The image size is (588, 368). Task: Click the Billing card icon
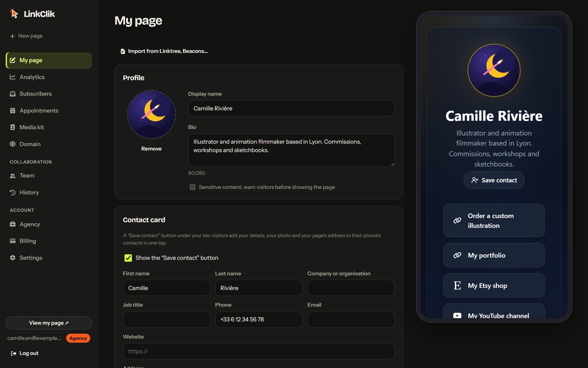(x=13, y=241)
